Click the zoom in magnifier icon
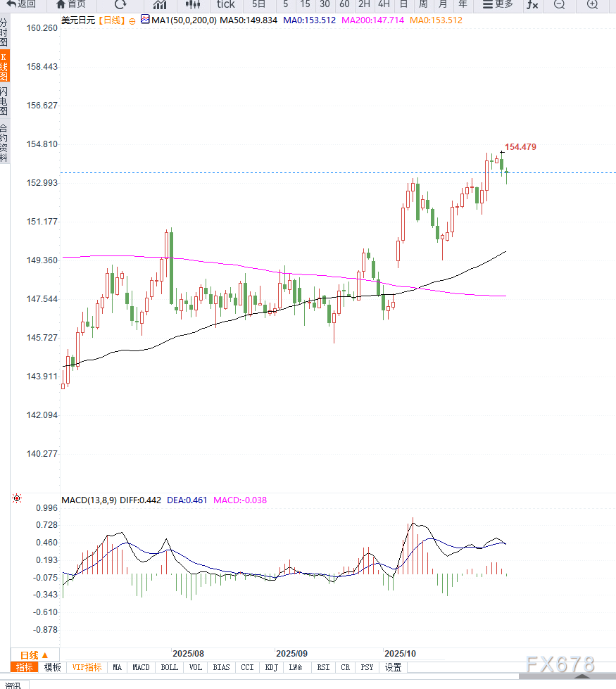The width and height of the screenshot is (616, 689). pyautogui.click(x=593, y=4)
